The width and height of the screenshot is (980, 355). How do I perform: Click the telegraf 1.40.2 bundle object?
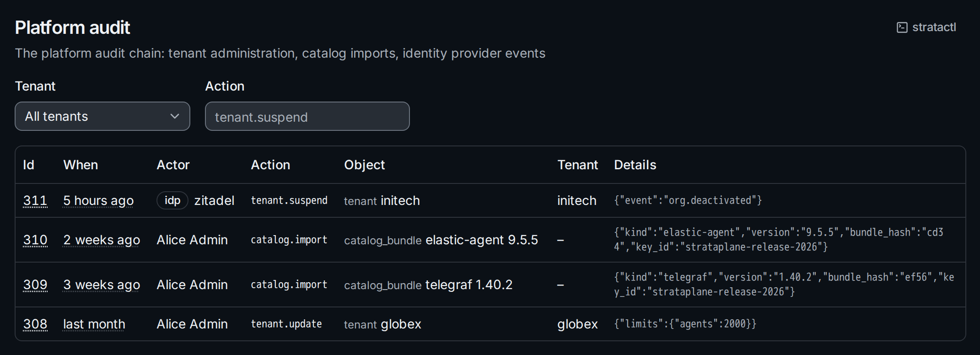point(428,285)
